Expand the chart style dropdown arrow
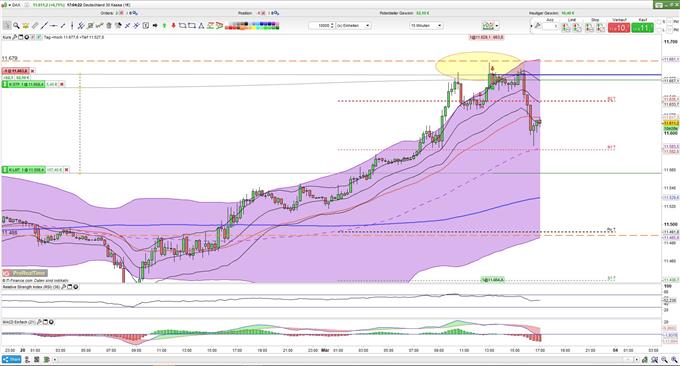680x366 pixels. (x=497, y=26)
